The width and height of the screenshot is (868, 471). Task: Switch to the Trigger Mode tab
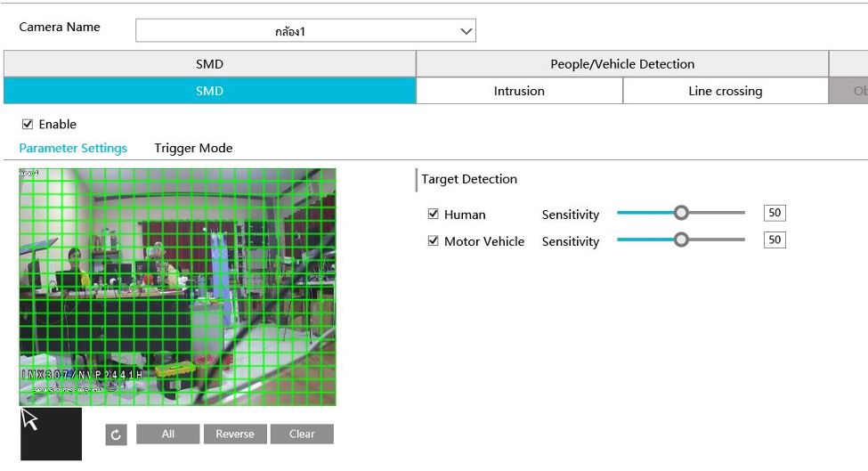pyautogui.click(x=193, y=149)
